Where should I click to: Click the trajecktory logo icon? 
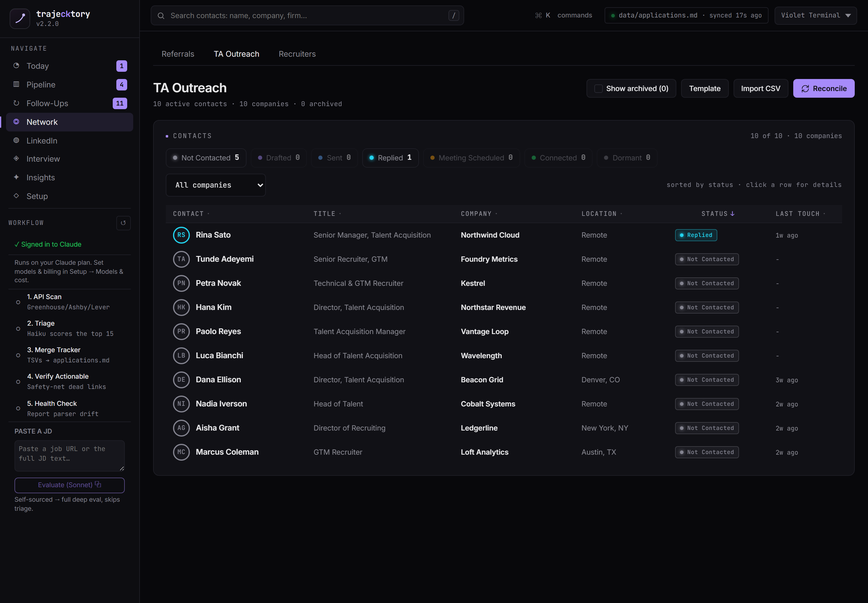(x=20, y=18)
